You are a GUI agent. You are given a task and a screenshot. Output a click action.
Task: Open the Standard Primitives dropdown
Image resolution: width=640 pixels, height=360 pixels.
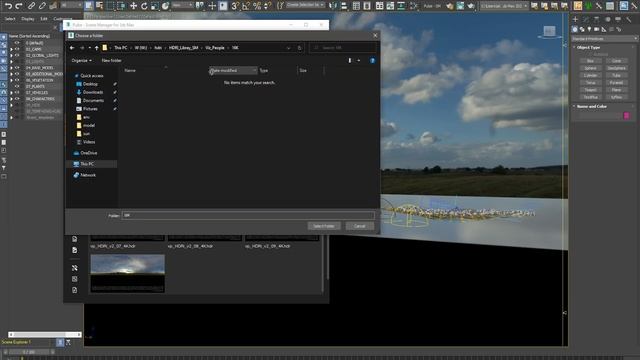click(604, 39)
